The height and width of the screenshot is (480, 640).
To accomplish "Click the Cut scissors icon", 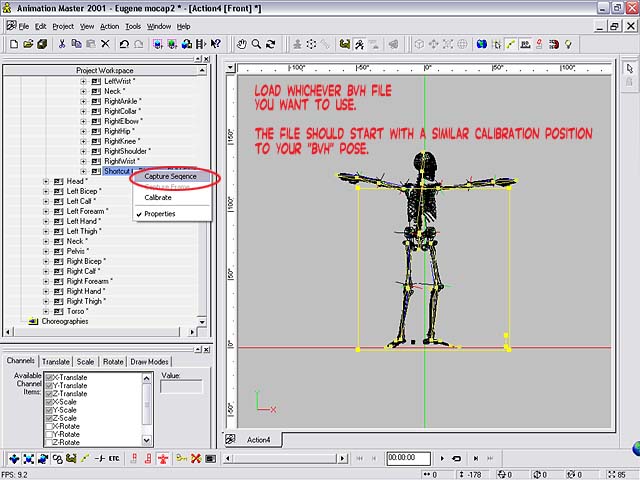I will tap(62, 44).
